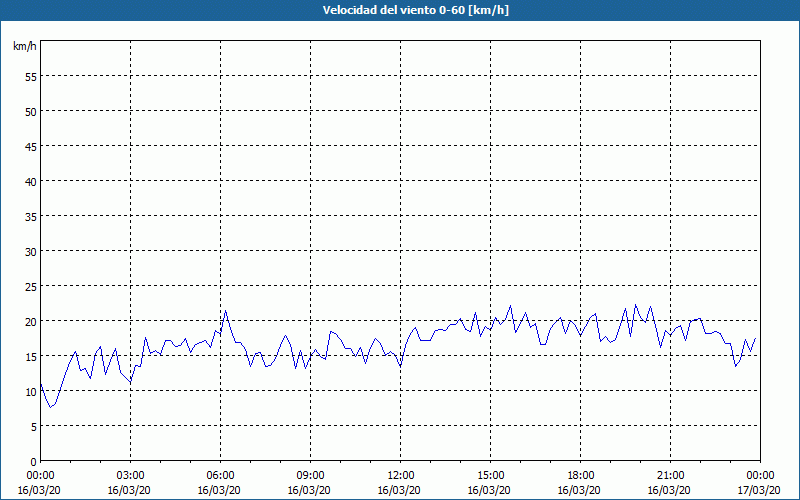The height and width of the screenshot is (500, 800).
Task: Select the 03:00 time marker
Action: (130, 475)
